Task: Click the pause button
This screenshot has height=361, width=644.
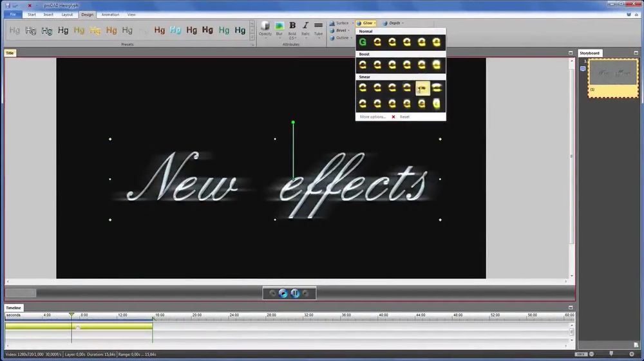Action: click(x=295, y=293)
